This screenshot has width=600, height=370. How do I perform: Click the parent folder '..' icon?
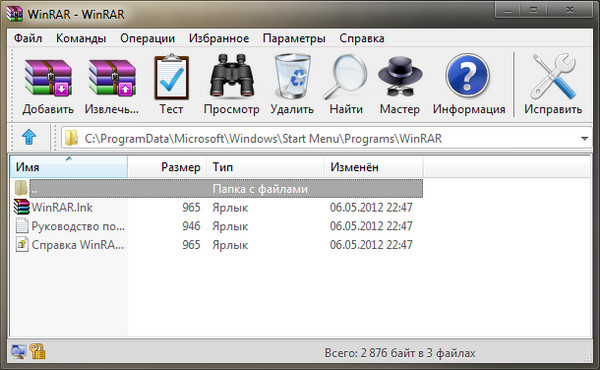21,188
